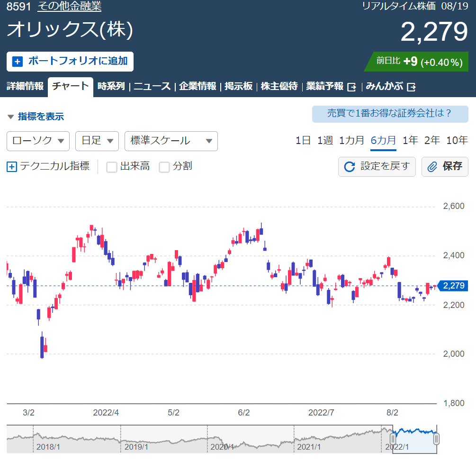Enable the 分割 checkbox

point(164,167)
